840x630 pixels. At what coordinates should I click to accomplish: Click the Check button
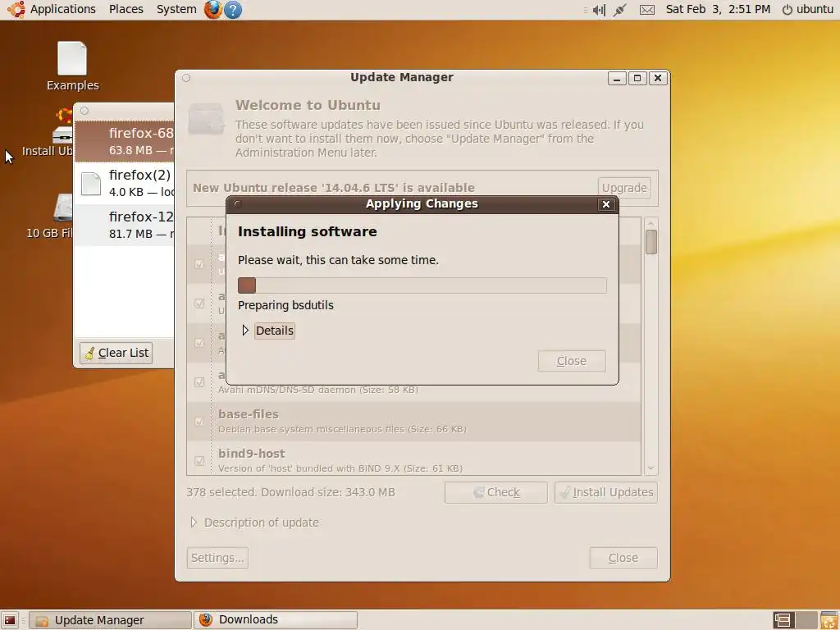pyautogui.click(x=496, y=492)
